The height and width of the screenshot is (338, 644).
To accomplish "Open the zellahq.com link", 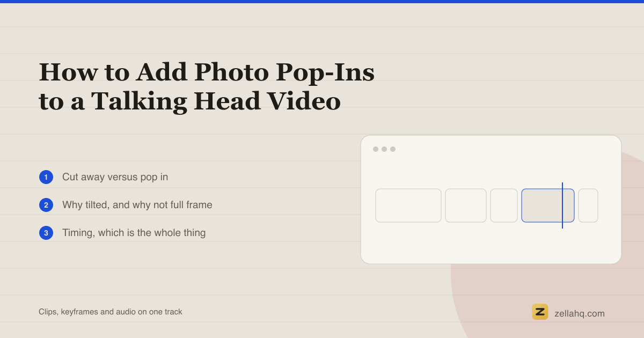I will pos(580,313).
